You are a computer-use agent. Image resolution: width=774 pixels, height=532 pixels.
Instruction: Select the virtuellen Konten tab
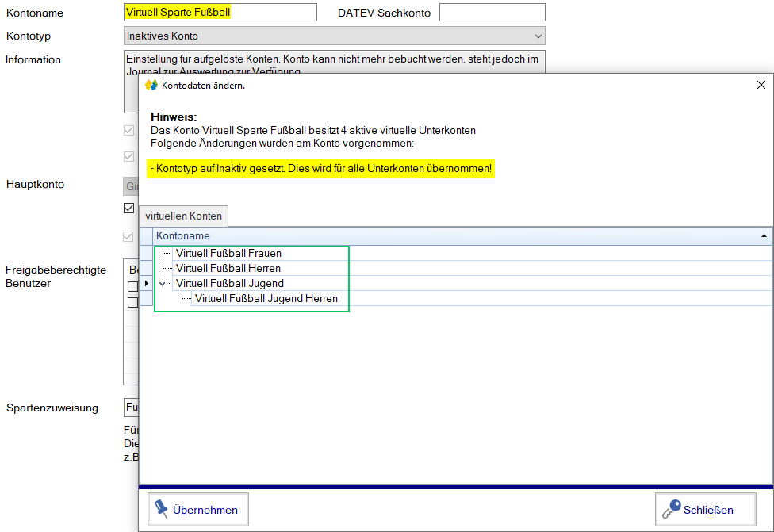click(x=183, y=216)
